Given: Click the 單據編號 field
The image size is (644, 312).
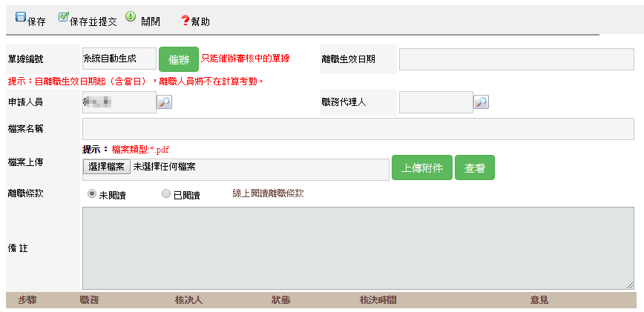Looking at the screenshot, I should click(119, 59).
